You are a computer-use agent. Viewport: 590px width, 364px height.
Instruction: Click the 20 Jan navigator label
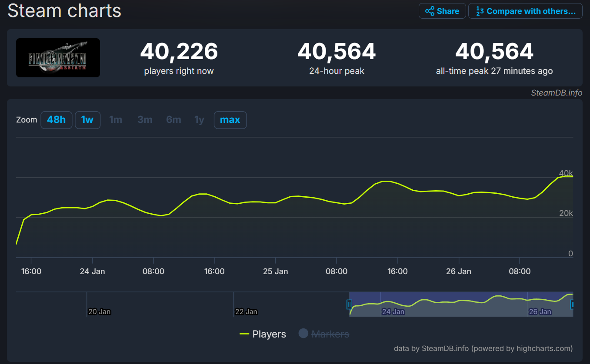99,311
